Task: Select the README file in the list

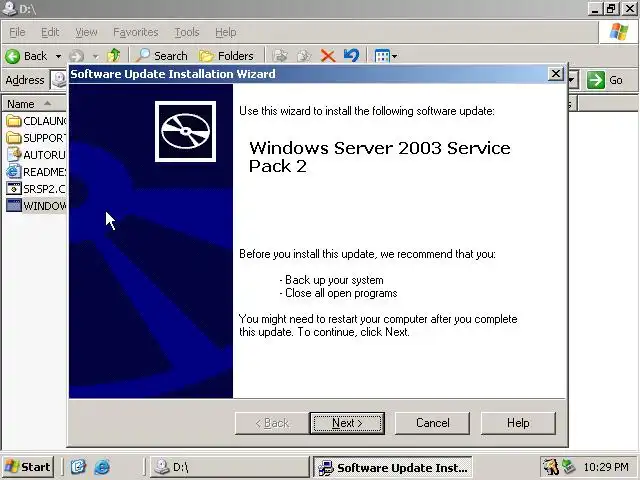Action: click(37, 172)
